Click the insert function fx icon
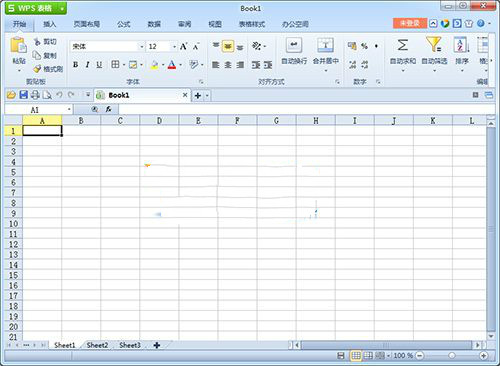This screenshot has width=500, height=366. click(108, 109)
